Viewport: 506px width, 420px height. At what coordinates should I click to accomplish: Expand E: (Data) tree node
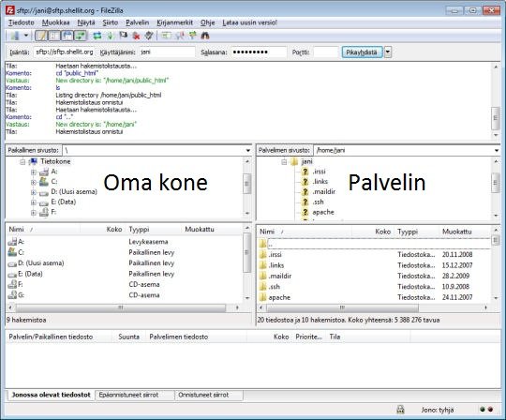point(33,202)
